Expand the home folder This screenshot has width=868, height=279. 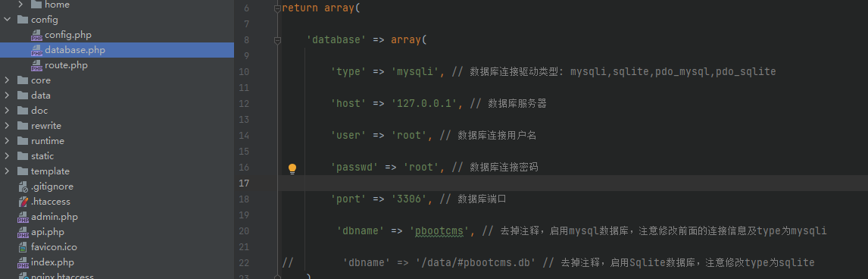pyautogui.click(x=21, y=5)
